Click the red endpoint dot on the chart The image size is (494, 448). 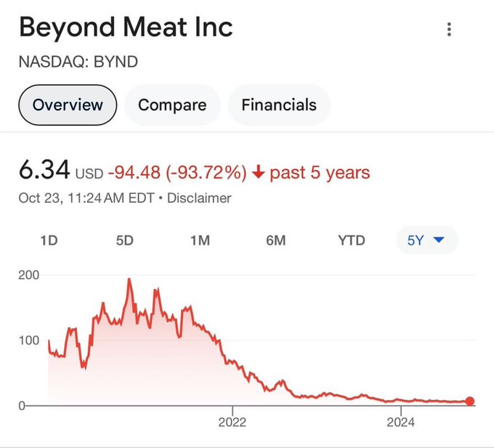(x=470, y=402)
